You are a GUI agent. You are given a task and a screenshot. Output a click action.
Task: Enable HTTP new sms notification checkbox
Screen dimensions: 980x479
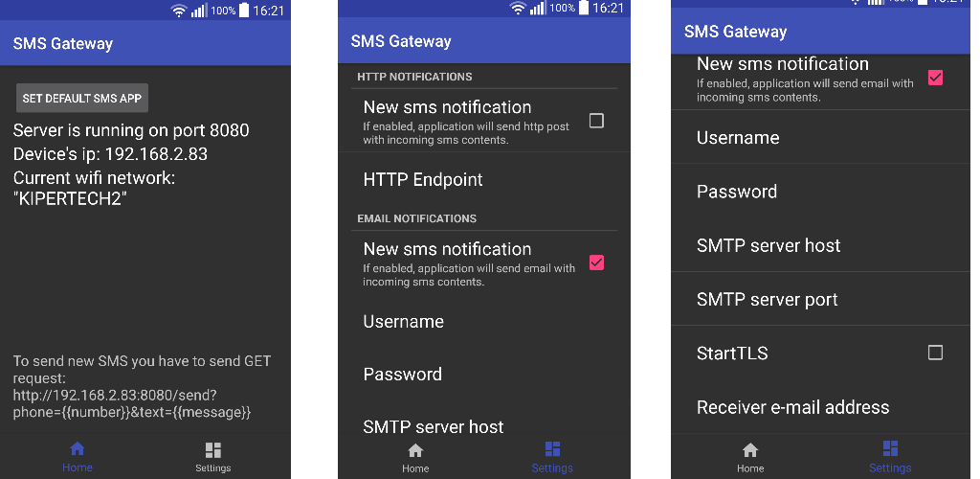click(x=596, y=121)
